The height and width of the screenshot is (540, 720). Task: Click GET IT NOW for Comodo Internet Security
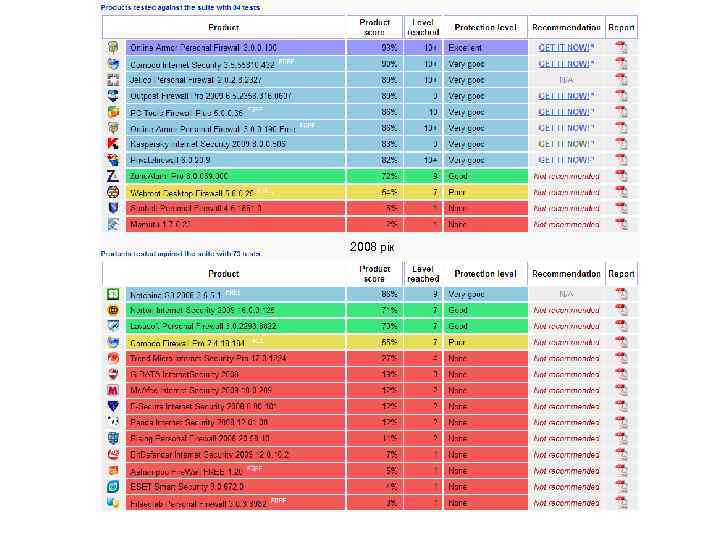[x=566, y=63]
